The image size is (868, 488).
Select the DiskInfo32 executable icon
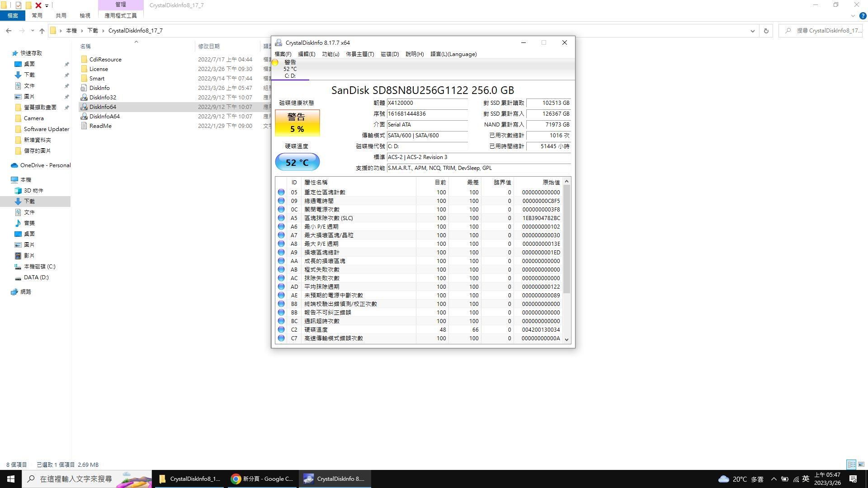[x=84, y=98]
